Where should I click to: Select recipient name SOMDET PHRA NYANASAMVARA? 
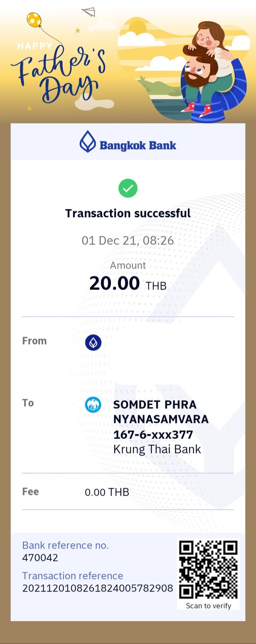[x=161, y=412]
